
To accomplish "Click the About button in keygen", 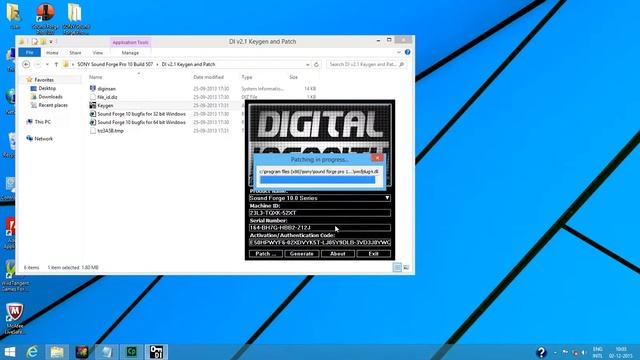I will 338,253.
